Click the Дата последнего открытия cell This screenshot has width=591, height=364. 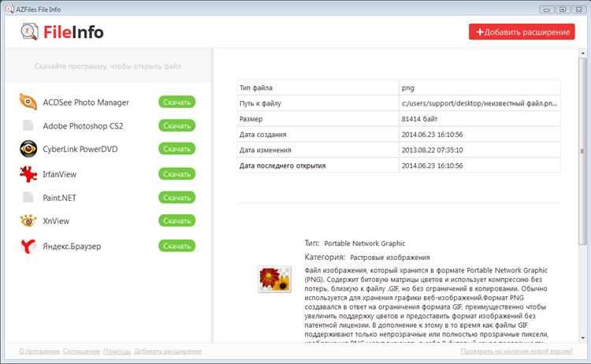[x=318, y=165]
